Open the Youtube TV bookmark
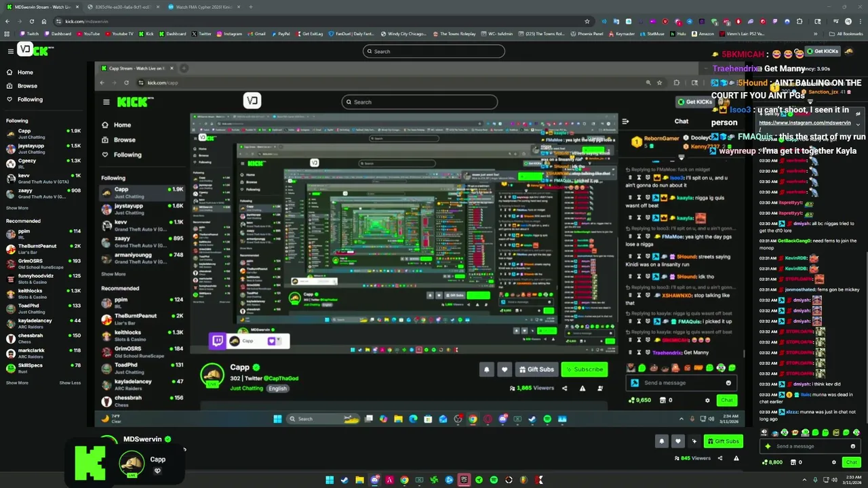 pyautogui.click(x=119, y=34)
